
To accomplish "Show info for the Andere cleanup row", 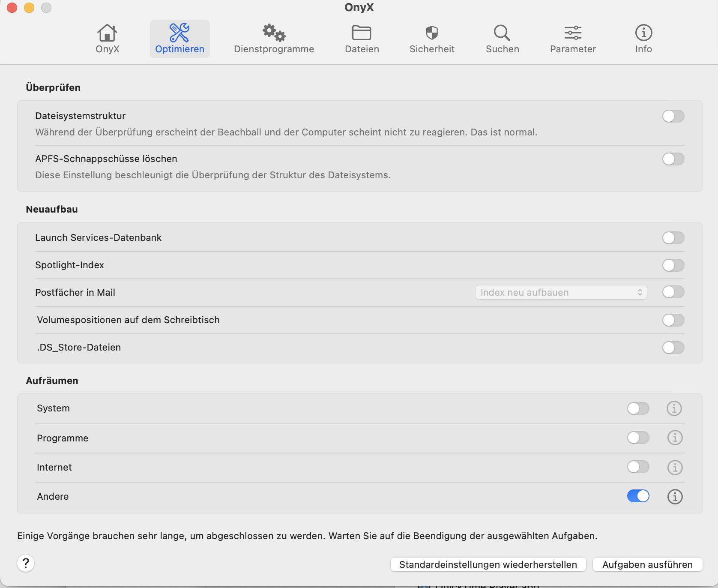I will coord(675,496).
